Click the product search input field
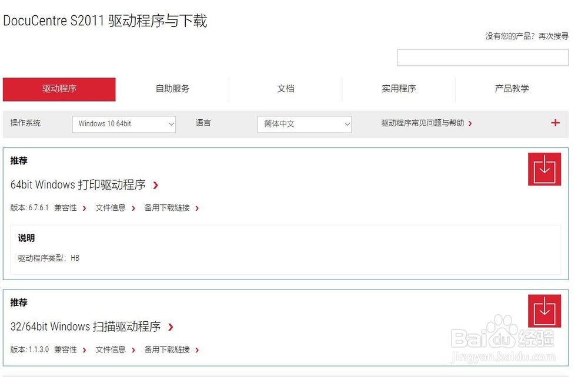The image size is (588, 377). (x=483, y=58)
